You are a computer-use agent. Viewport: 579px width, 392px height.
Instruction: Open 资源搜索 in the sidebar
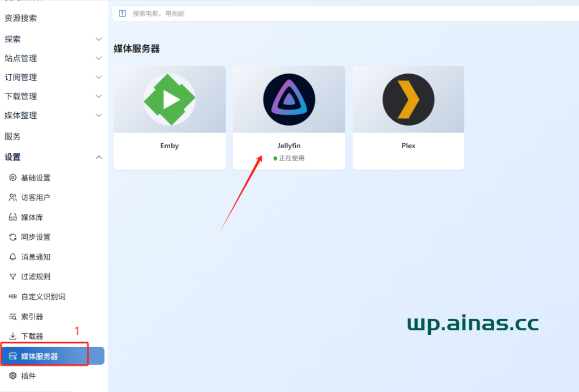(x=21, y=18)
